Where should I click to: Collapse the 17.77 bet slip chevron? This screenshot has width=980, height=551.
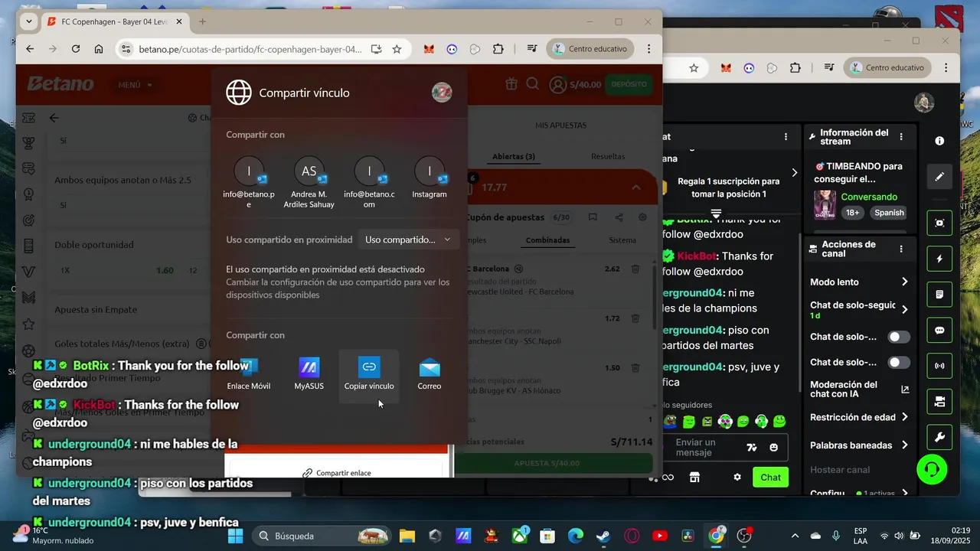(x=636, y=187)
